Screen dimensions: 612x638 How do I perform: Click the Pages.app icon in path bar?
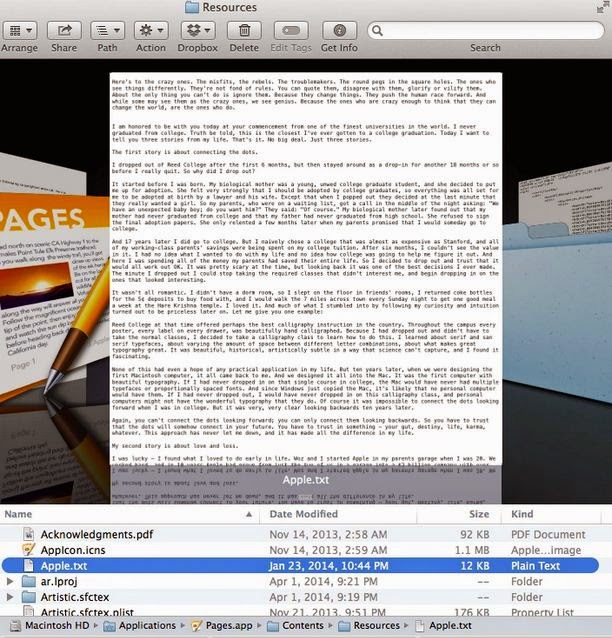197,626
